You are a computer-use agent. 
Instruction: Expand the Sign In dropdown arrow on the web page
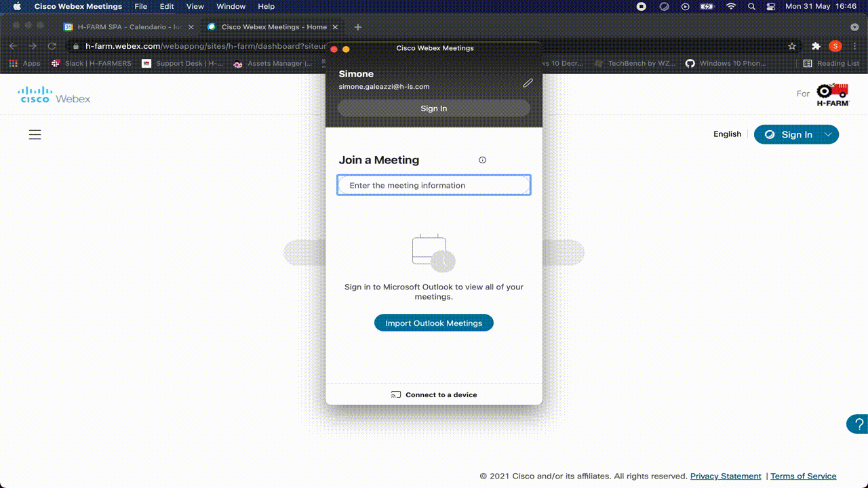click(828, 135)
